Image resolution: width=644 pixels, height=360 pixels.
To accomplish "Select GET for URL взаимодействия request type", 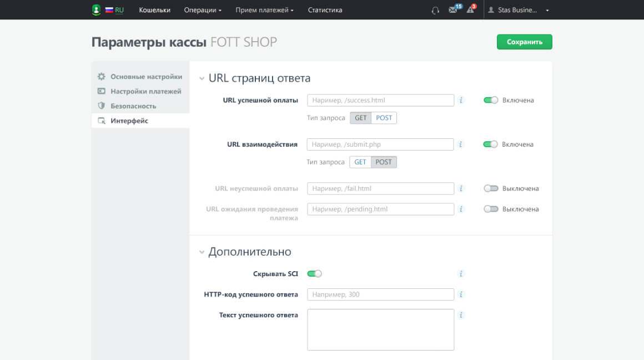I will point(360,162).
